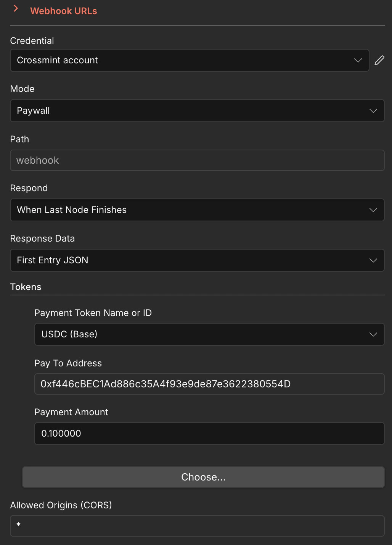Click the chevron on the payment token selector
This screenshot has height=545, width=392.
coord(373,334)
